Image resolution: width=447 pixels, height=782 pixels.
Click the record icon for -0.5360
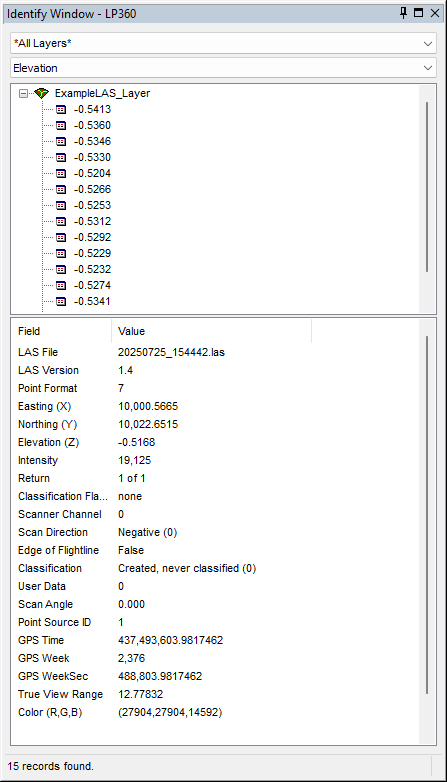tap(61, 125)
